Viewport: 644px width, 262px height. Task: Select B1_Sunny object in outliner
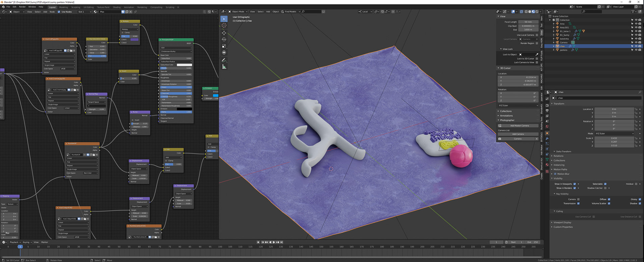pyautogui.click(x=565, y=35)
